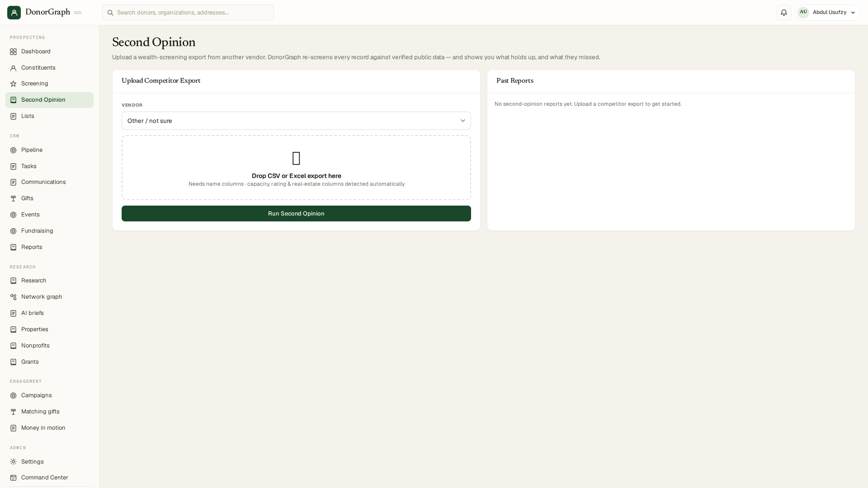The image size is (868, 488).
Task: Click the file upload icon in drop zone
Action: (x=297, y=158)
